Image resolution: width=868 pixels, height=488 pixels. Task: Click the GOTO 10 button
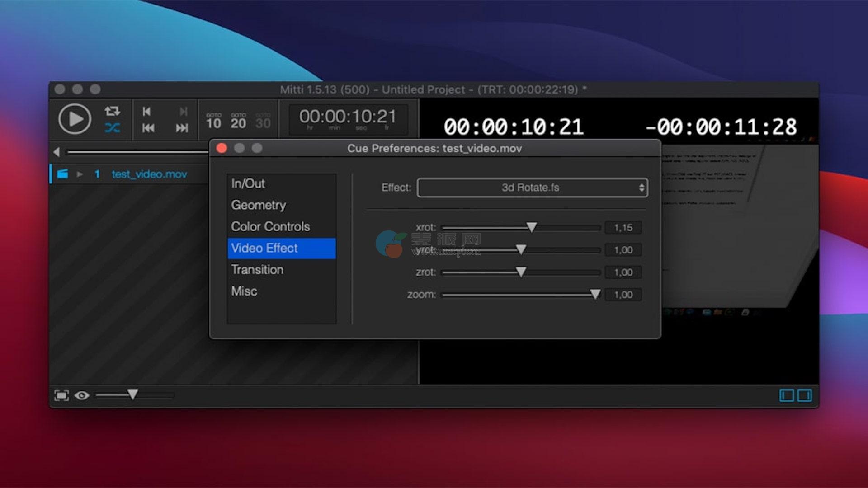pyautogui.click(x=214, y=121)
